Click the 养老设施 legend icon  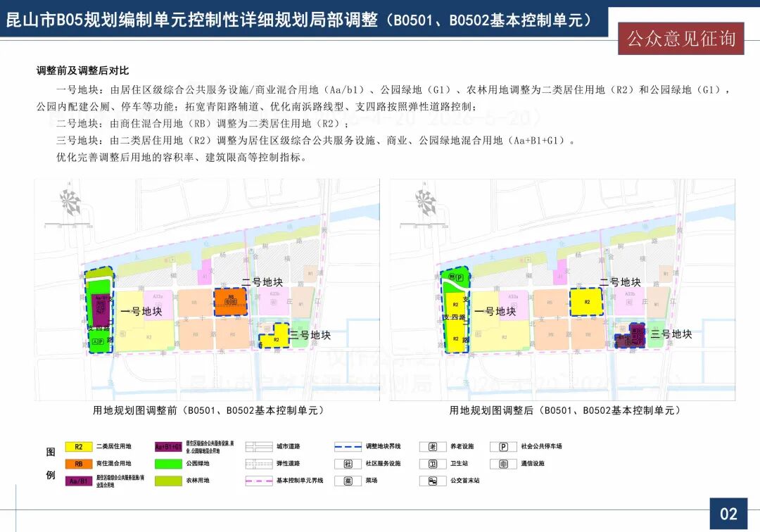pyautogui.click(x=432, y=446)
